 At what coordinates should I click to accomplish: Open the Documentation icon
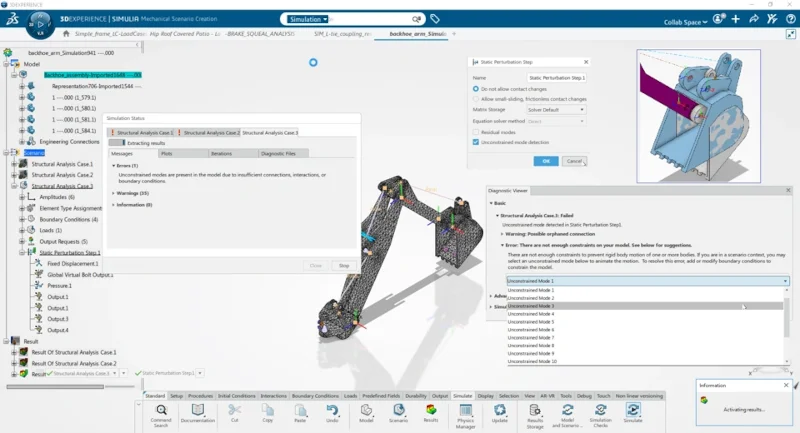197,410
